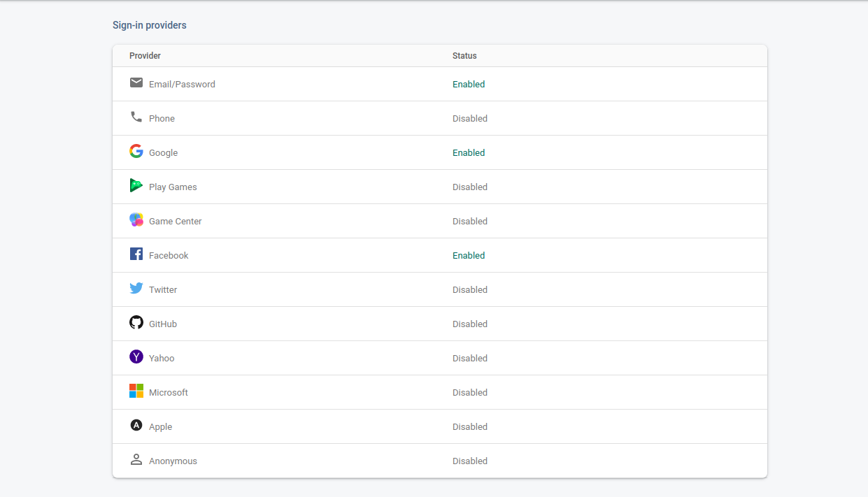Click Disabled status for Apple
Viewport: 868px width, 497px height.
(470, 426)
